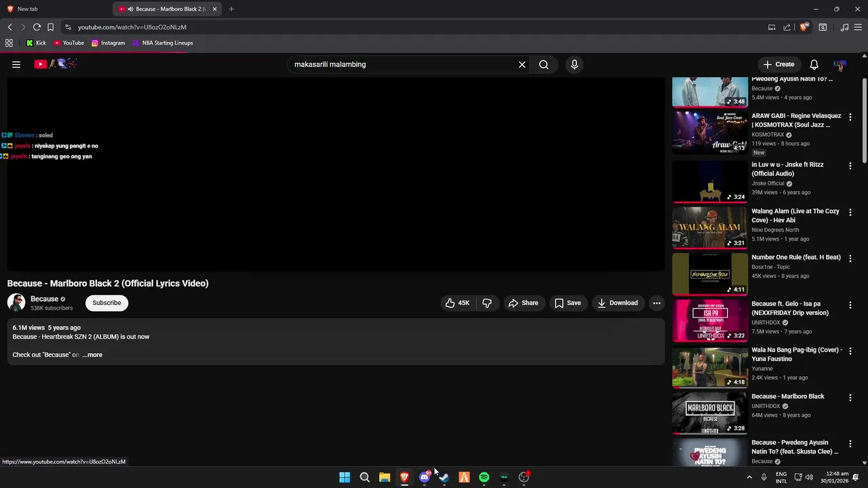
Task: Open the Walang Alam video thumbnail
Action: [709, 228]
